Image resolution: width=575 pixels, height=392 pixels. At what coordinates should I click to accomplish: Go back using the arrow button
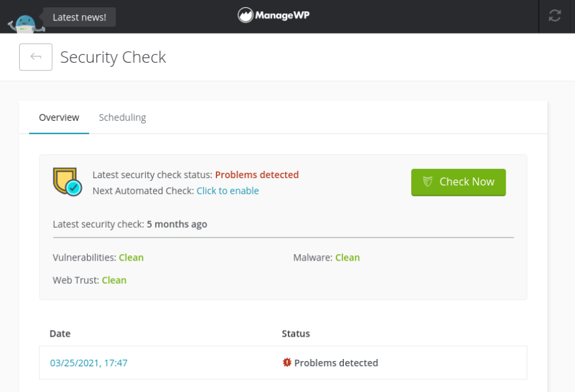pos(36,57)
